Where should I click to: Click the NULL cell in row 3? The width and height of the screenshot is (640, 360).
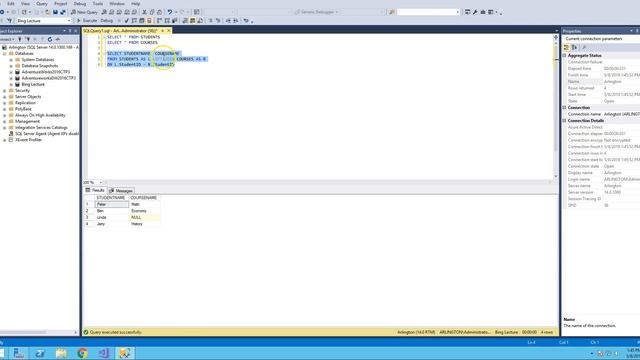click(144, 218)
